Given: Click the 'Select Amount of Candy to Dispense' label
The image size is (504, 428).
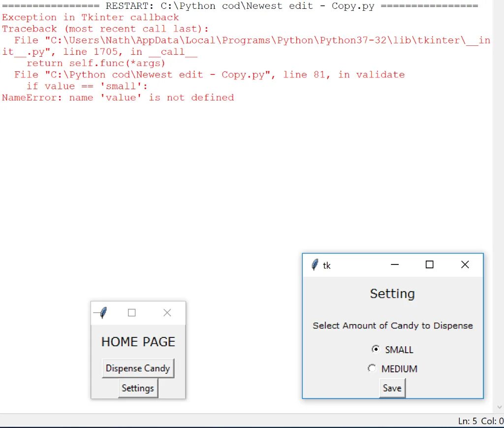Looking at the screenshot, I should pyautogui.click(x=393, y=326).
